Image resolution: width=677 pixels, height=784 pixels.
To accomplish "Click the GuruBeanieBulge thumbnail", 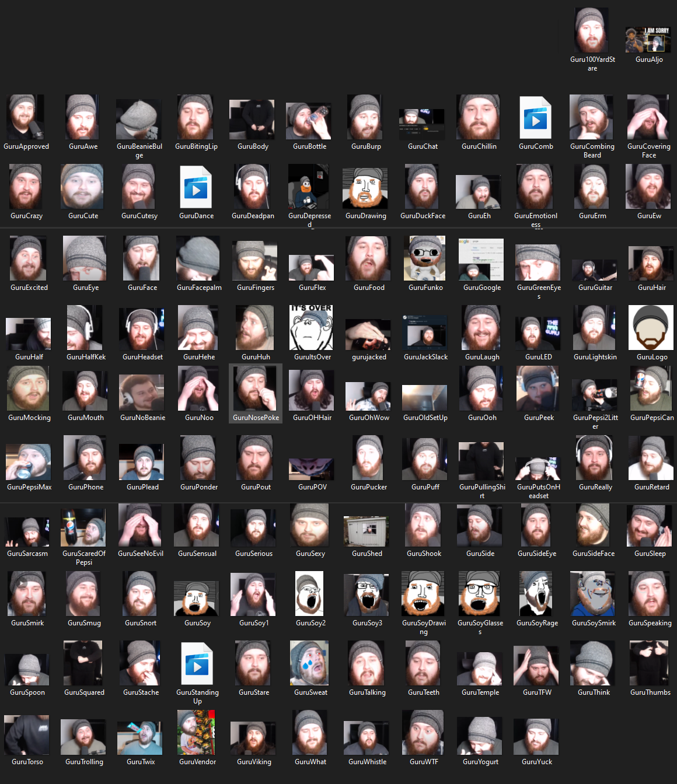I will coord(138,119).
